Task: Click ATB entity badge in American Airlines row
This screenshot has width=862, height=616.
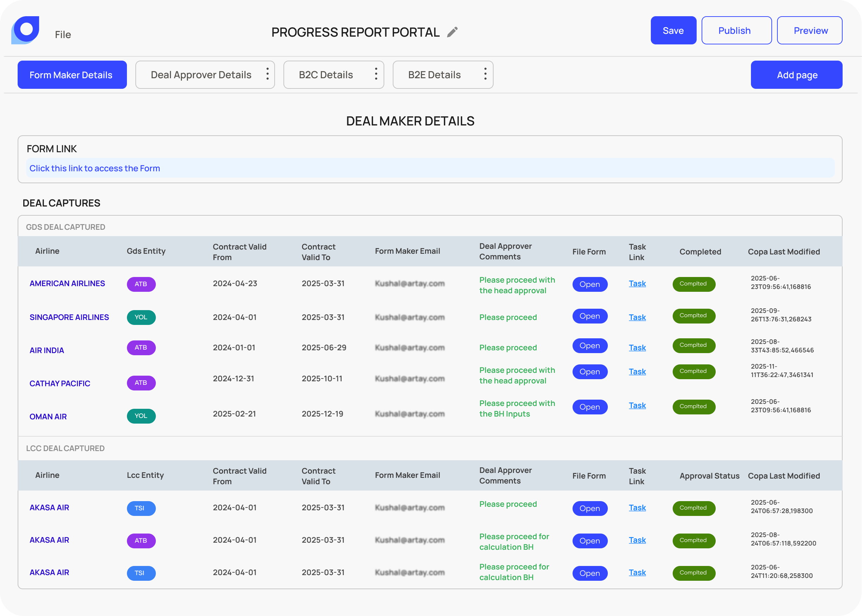Action: [141, 284]
